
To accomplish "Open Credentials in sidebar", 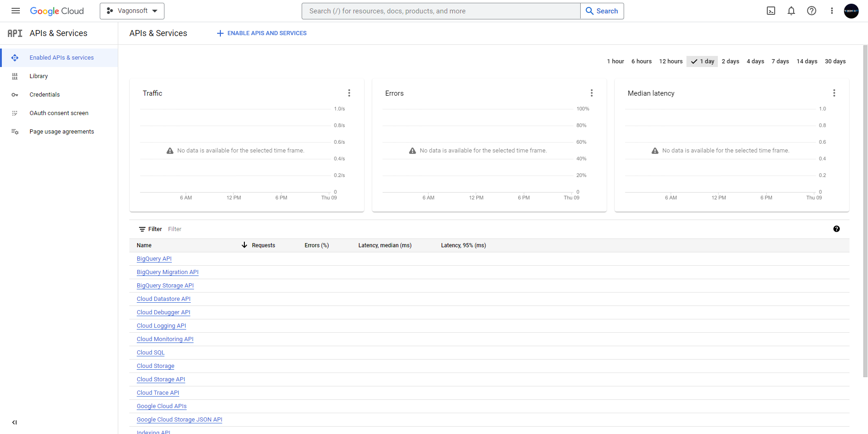I will pos(59,95).
